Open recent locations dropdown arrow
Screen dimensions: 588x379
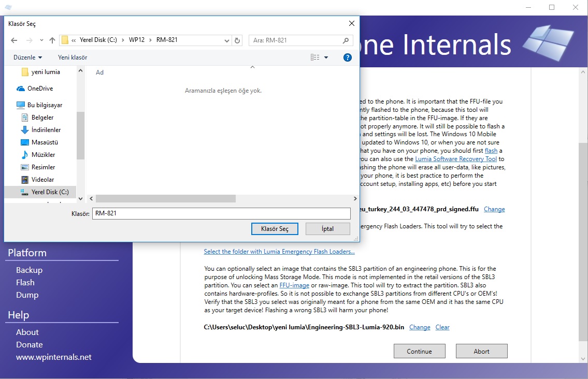[41, 40]
